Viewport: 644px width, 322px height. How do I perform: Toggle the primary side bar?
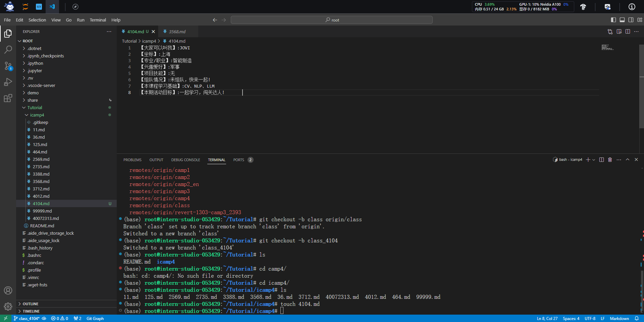[x=613, y=20]
